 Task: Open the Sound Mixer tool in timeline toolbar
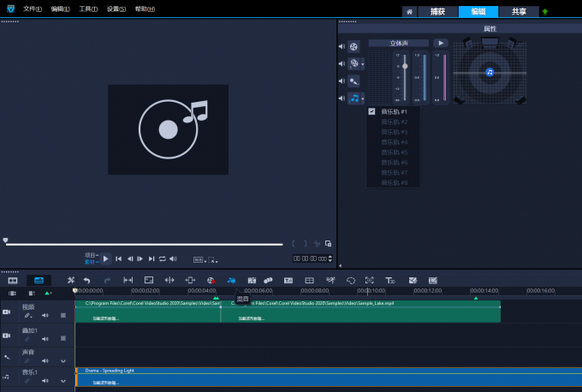tap(231, 280)
